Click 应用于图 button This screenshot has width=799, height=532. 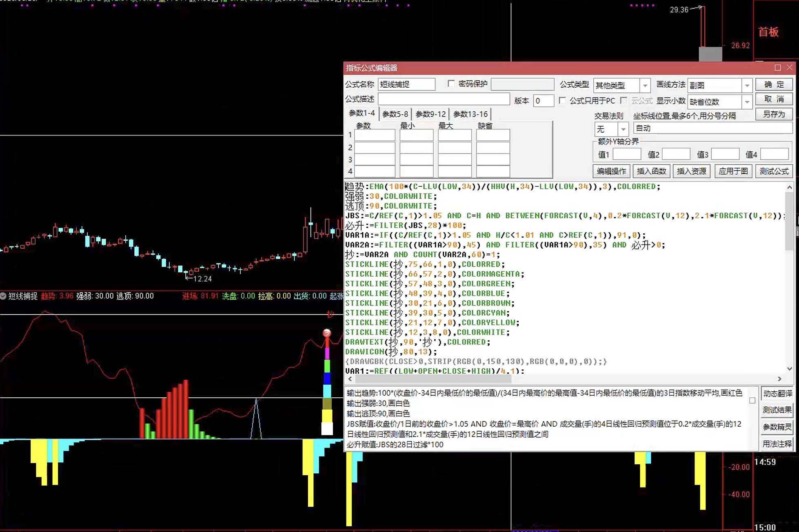click(x=733, y=171)
